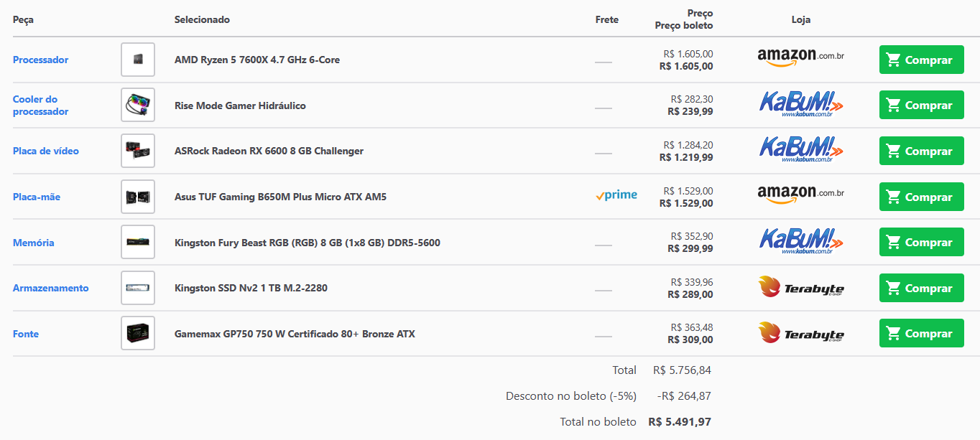Open the Terabyte logo in the Armazenamento row
980x440 pixels.
(801, 288)
